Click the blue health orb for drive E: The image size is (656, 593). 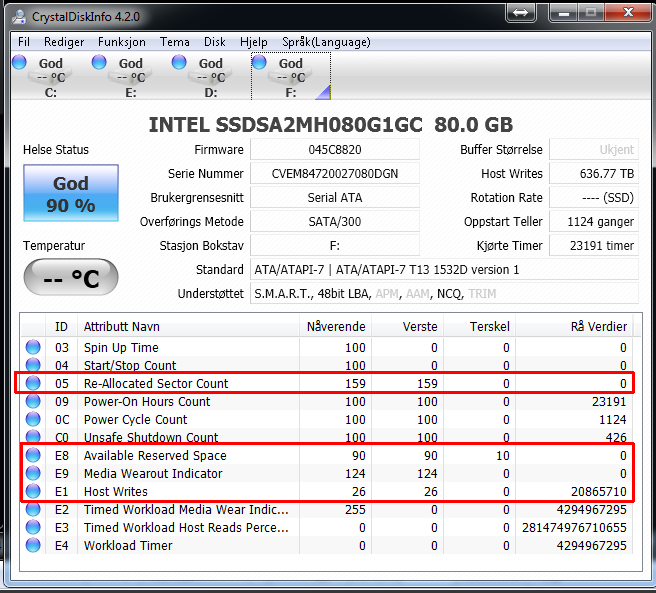[x=99, y=62]
